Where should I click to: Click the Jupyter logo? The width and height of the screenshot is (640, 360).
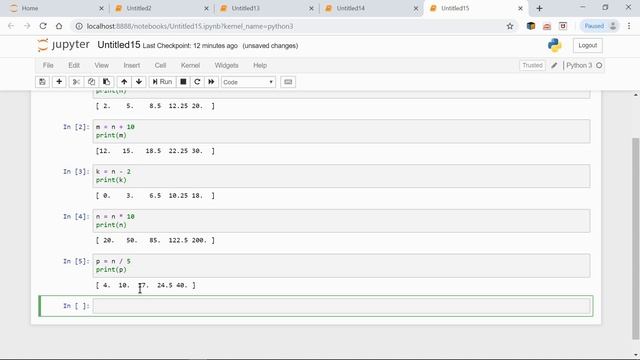point(63,45)
